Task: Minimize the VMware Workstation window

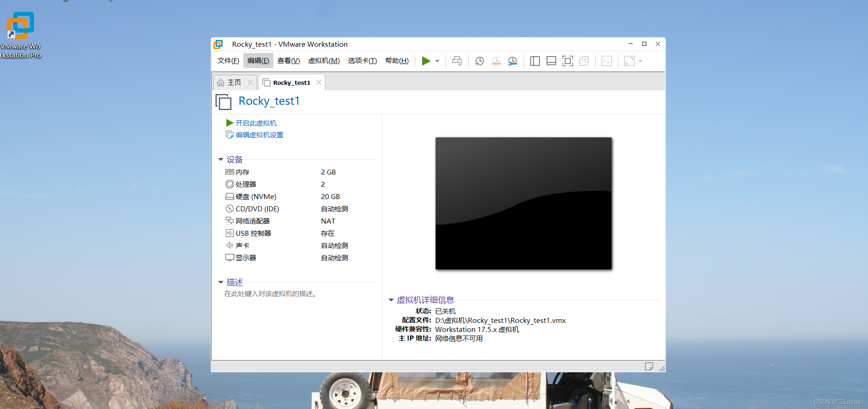Action: [630, 44]
